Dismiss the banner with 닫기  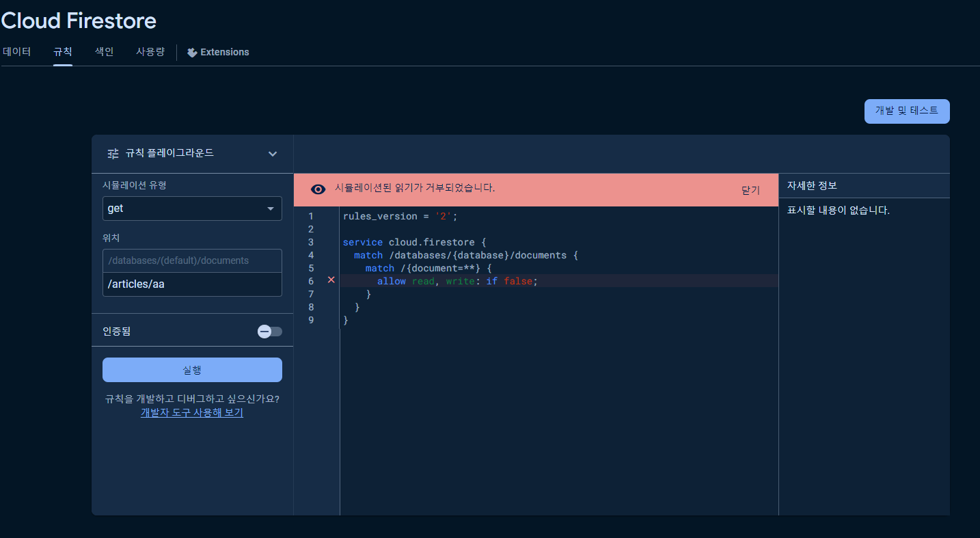(x=750, y=190)
